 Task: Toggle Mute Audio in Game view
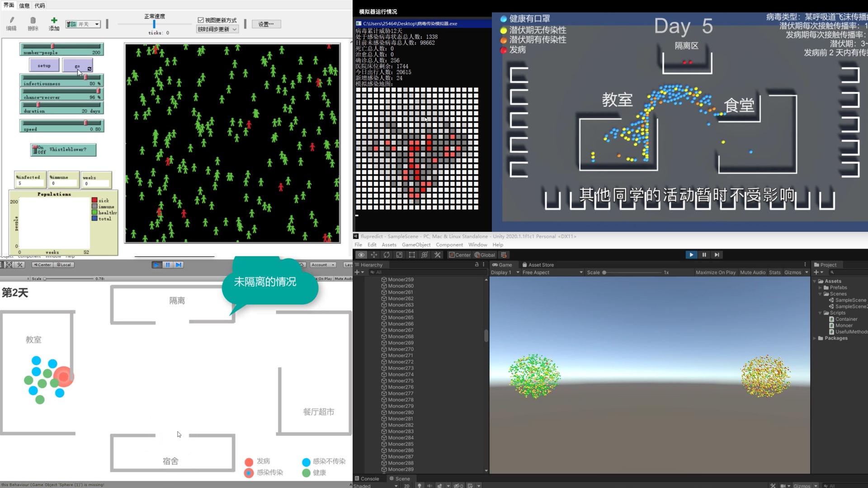(753, 272)
